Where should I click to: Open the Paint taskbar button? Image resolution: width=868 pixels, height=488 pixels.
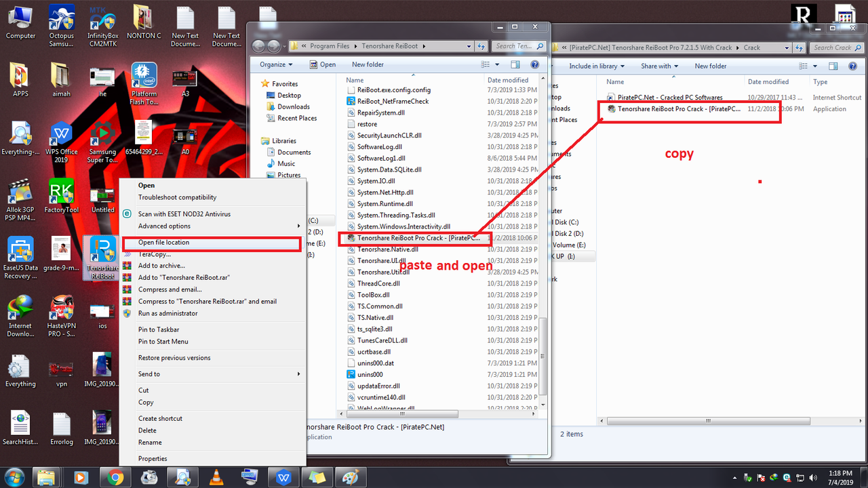click(351, 477)
